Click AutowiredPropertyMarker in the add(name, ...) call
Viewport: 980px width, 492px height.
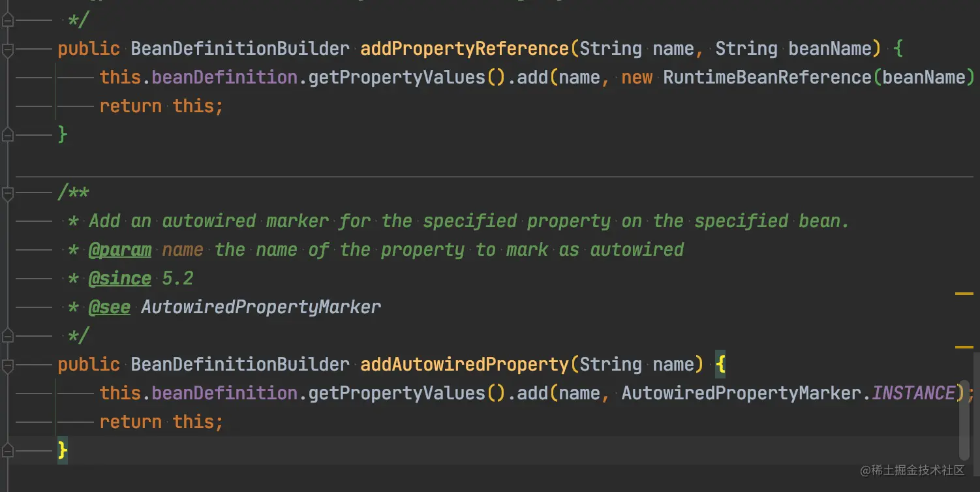pyautogui.click(x=741, y=393)
